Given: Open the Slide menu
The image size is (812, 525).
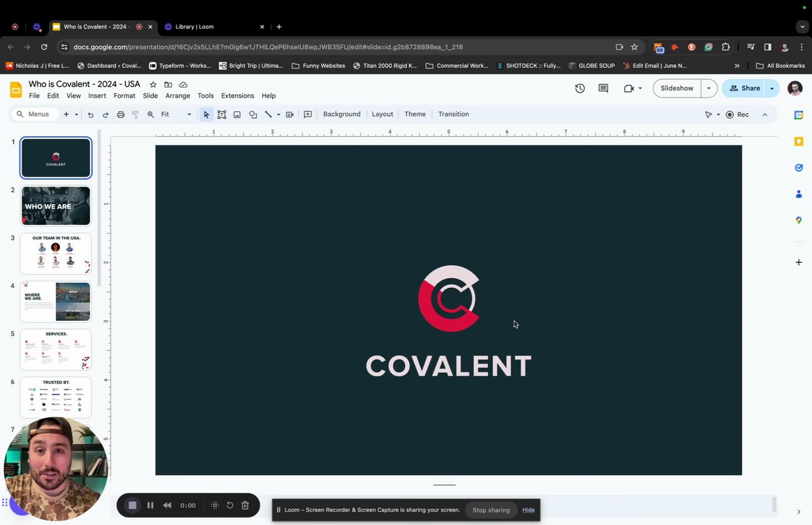Looking at the screenshot, I should (150, 96).
